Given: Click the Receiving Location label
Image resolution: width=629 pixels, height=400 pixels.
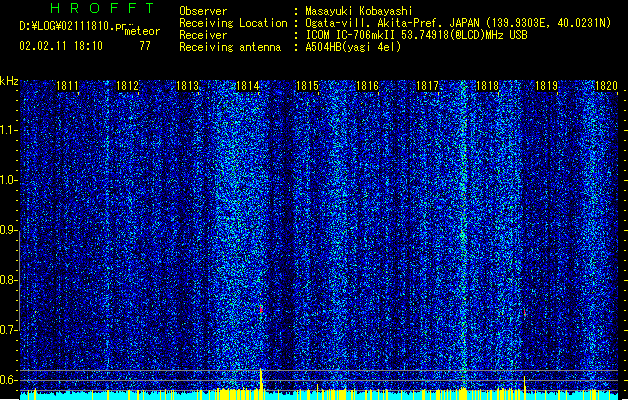Looking at the screenshot, I should 233,23.
